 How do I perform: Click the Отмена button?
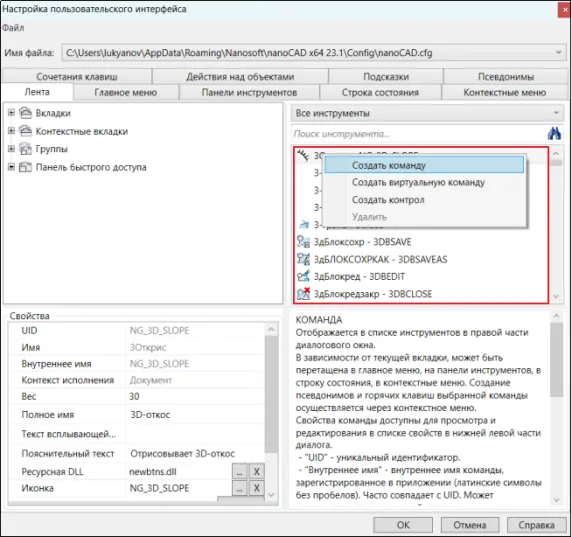[469, 525]
